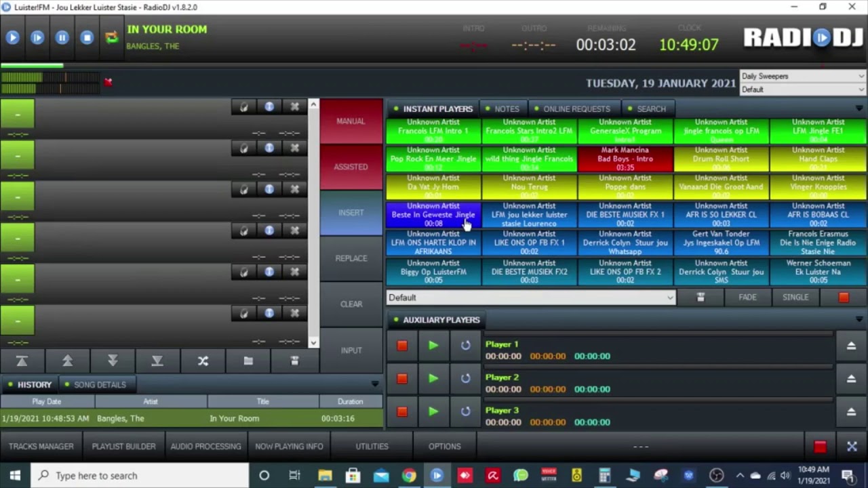Viewport: 868px width, 488px height.
Task: Stop auxiliary Player 2
Action: (x=402, y=379)
